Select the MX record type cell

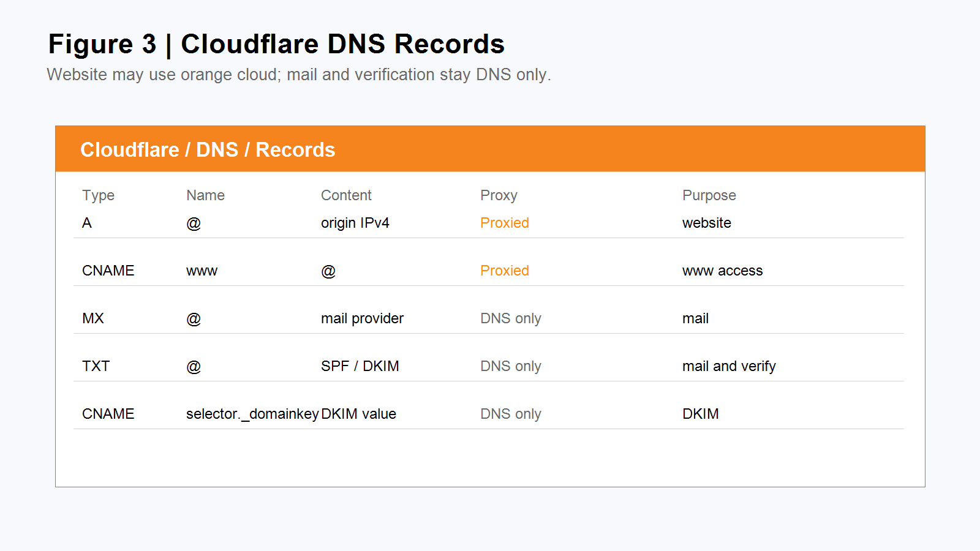pos(93,318)
